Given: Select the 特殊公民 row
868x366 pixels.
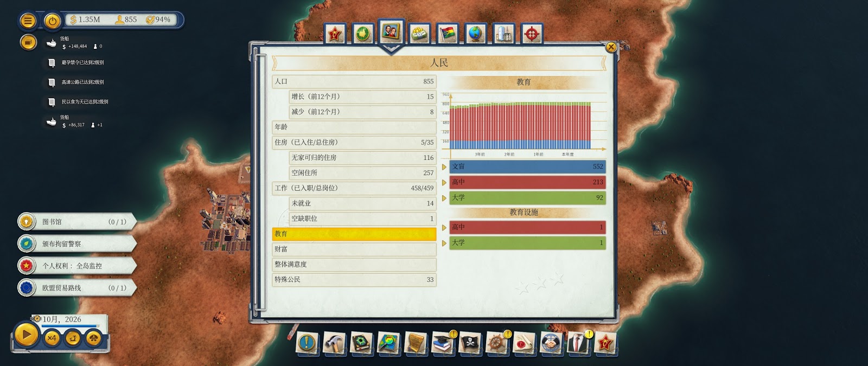Looking at the screenshot, I should (x=354, y=280).
